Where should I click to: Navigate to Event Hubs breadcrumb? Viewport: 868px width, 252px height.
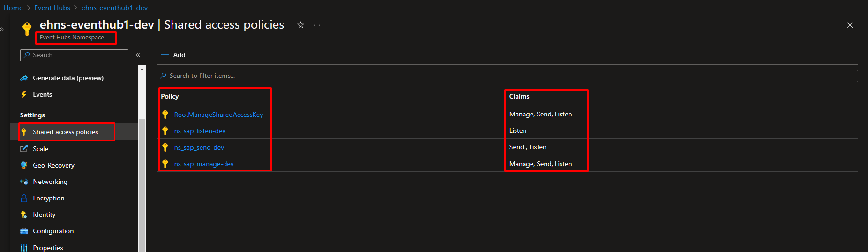click(52, 8)
